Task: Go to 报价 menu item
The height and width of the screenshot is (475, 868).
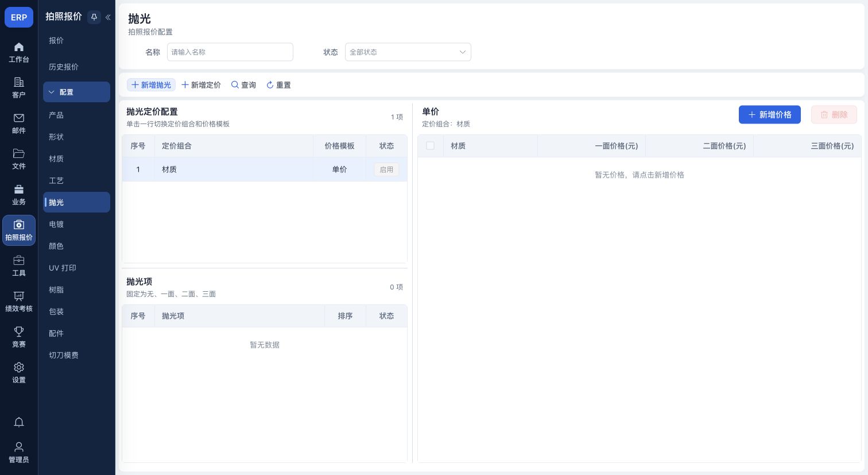Action: click(x=76, y=40)
